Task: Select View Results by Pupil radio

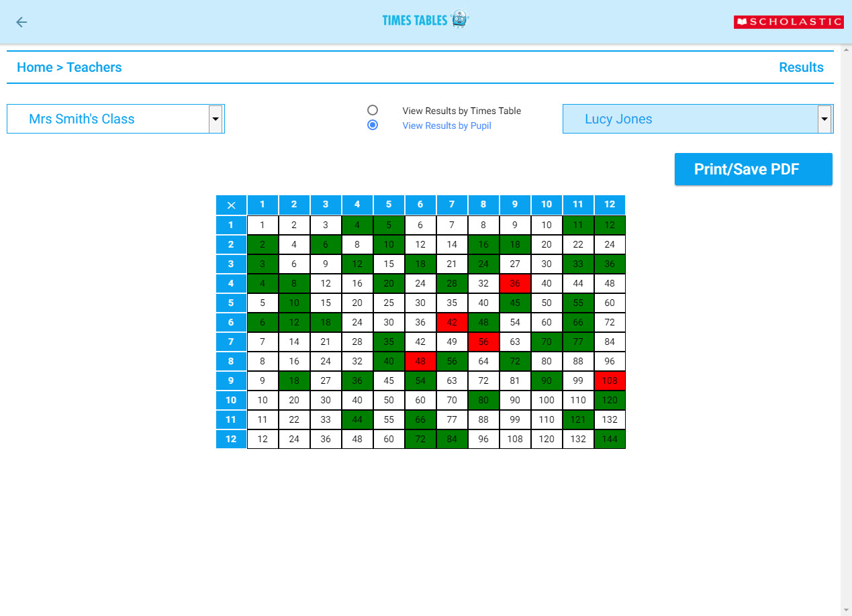Action: click(x=373, y=125)
